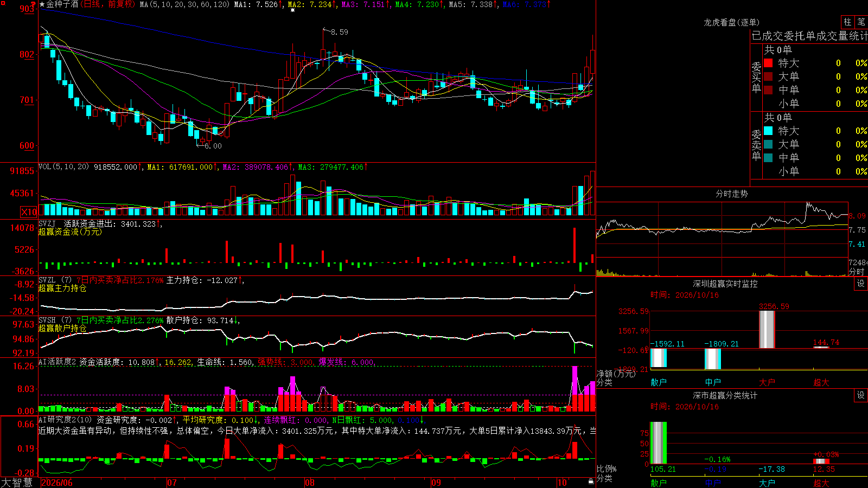Screen dimensions: 868x488
Task: Switch 龙虎看盘 to 笔 view
Action: (861, 22)
